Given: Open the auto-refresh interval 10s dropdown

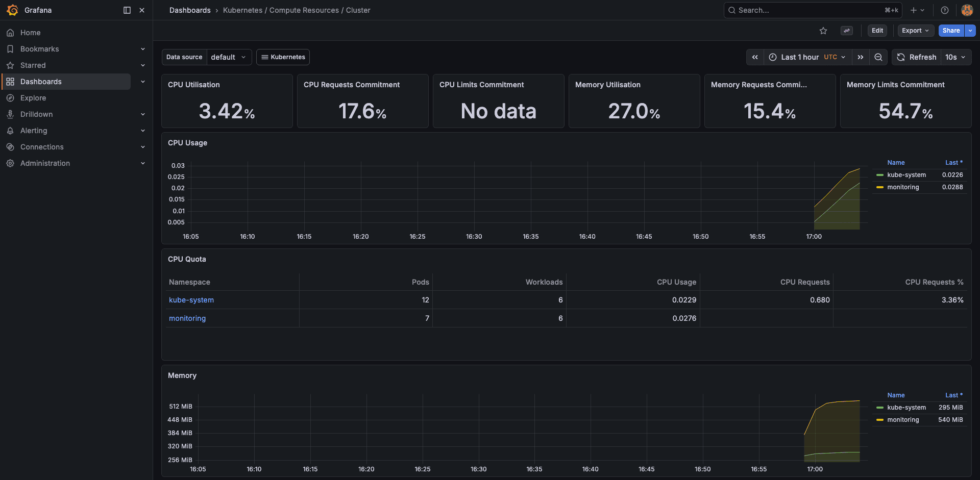Looking at the screenshot, I should [955, 57].
